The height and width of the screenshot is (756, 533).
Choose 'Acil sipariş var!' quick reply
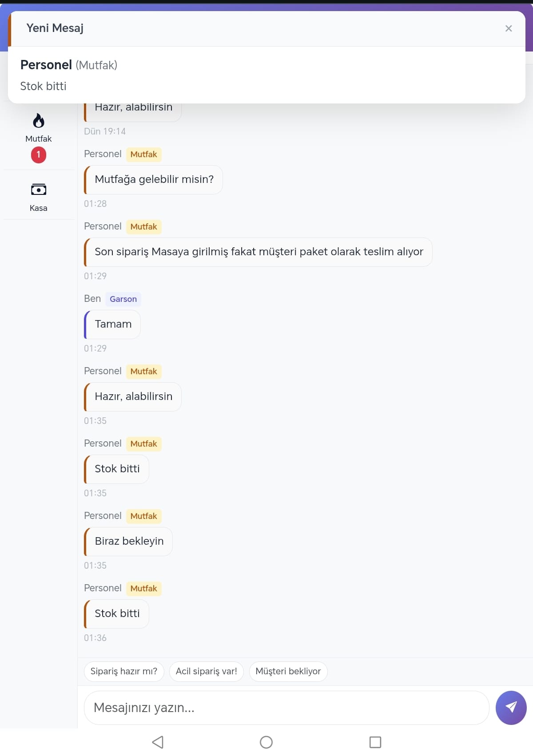point(207,671)
